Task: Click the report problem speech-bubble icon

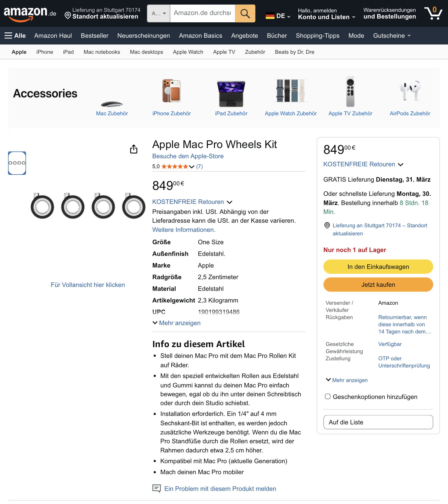Action: 157,488
